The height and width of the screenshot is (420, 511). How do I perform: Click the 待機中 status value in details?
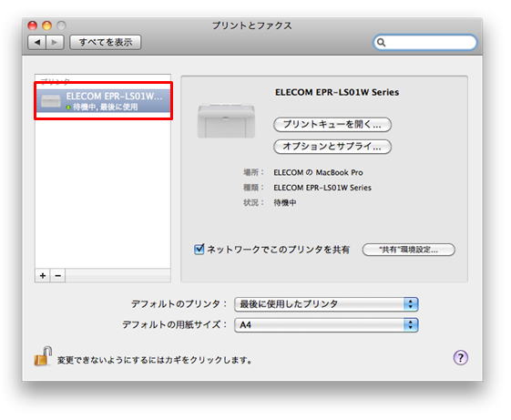[x=285, y=203]
